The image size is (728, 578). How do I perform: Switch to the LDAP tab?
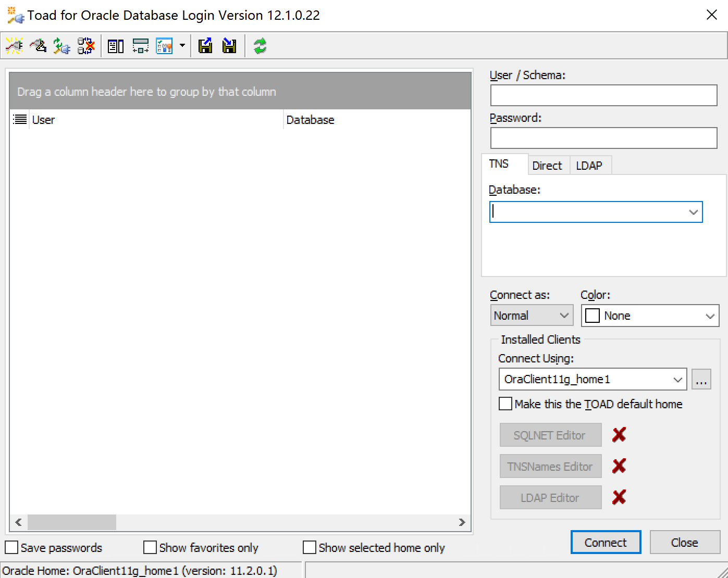click(589, 166)
